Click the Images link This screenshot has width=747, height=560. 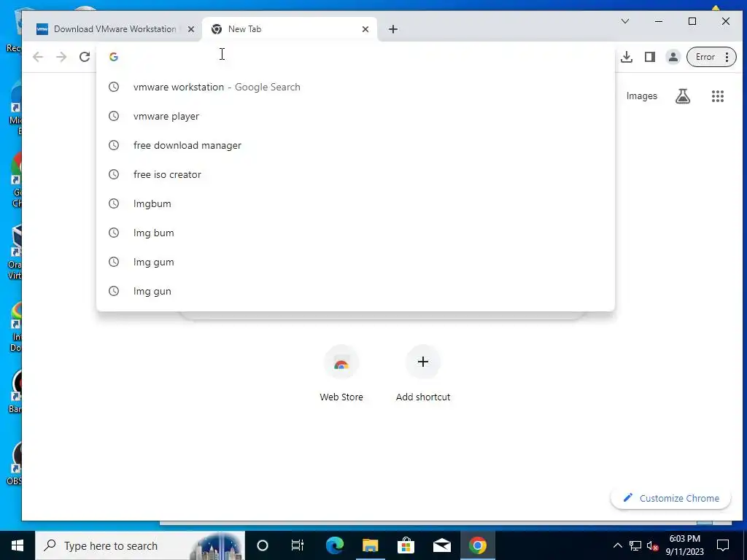pyautogui.click(x=642, y=96)
